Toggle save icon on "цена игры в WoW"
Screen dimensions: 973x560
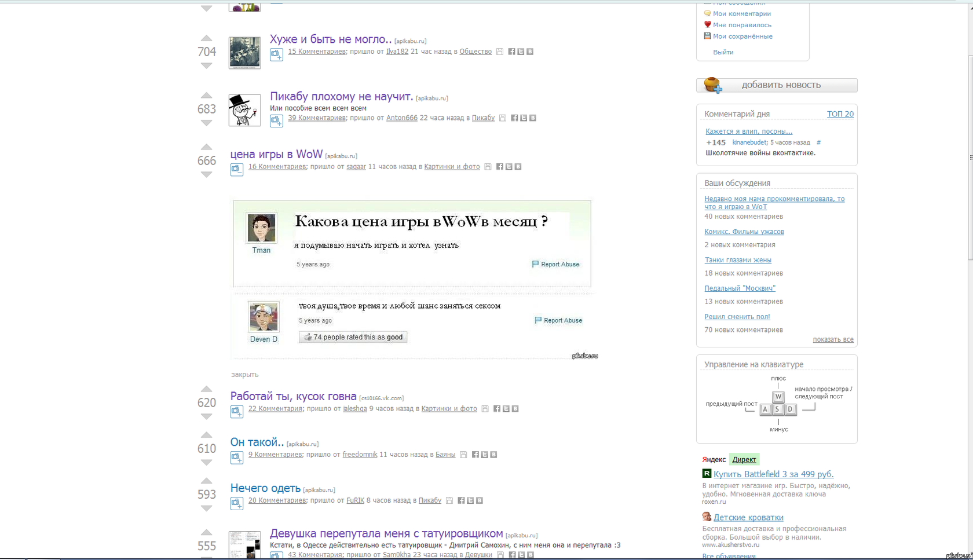click(488, 167)
